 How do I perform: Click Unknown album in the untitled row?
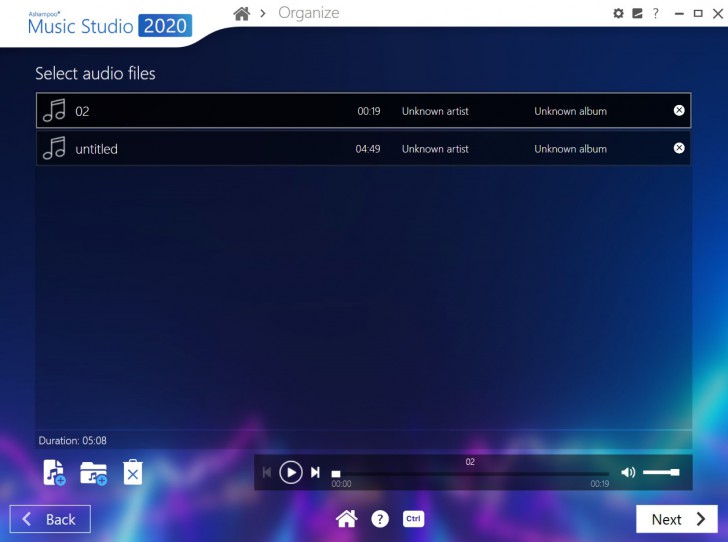(x=570, y=149)
